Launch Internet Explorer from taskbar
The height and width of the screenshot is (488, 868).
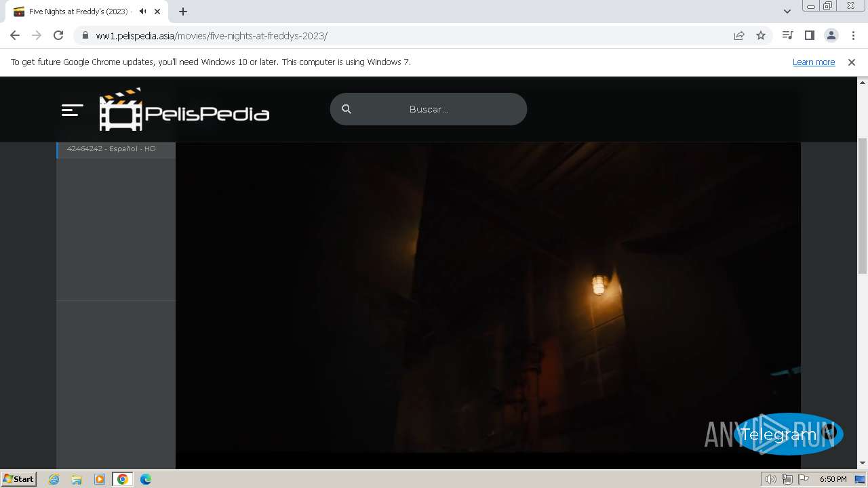pos(54,479)
